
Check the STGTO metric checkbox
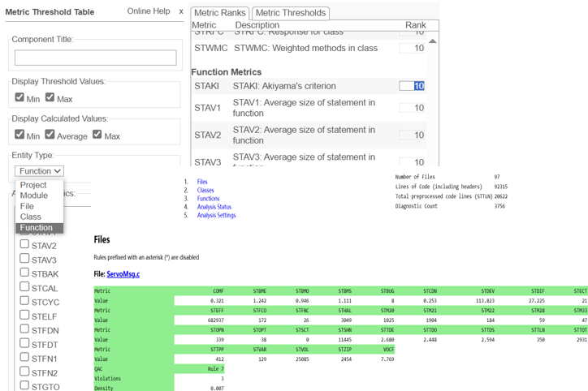click(x=24, y=387)
